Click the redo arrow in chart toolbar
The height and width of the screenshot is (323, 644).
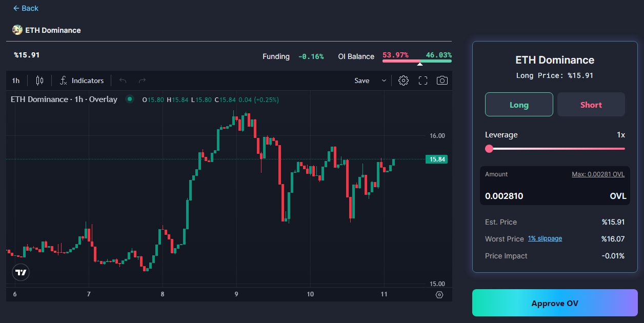(143, 80)
